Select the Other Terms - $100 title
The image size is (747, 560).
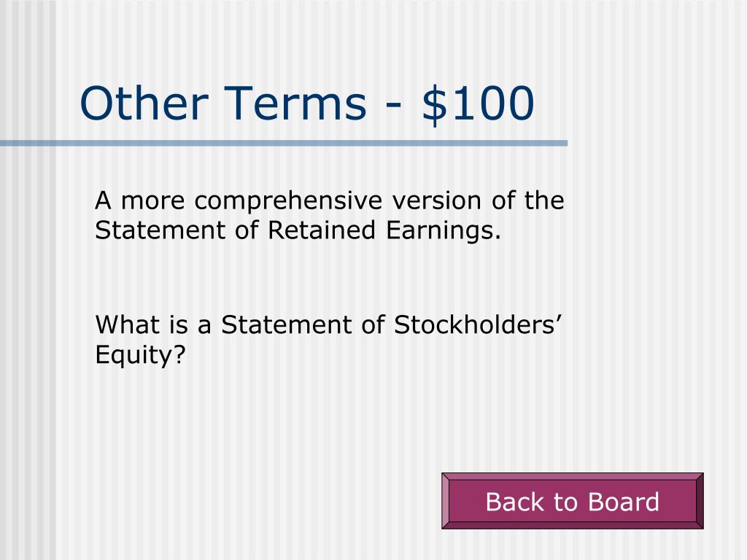(307, 104)
